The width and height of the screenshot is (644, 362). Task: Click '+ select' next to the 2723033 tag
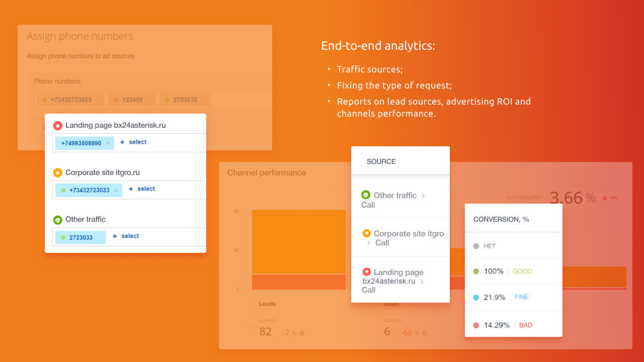click(126, 236)
